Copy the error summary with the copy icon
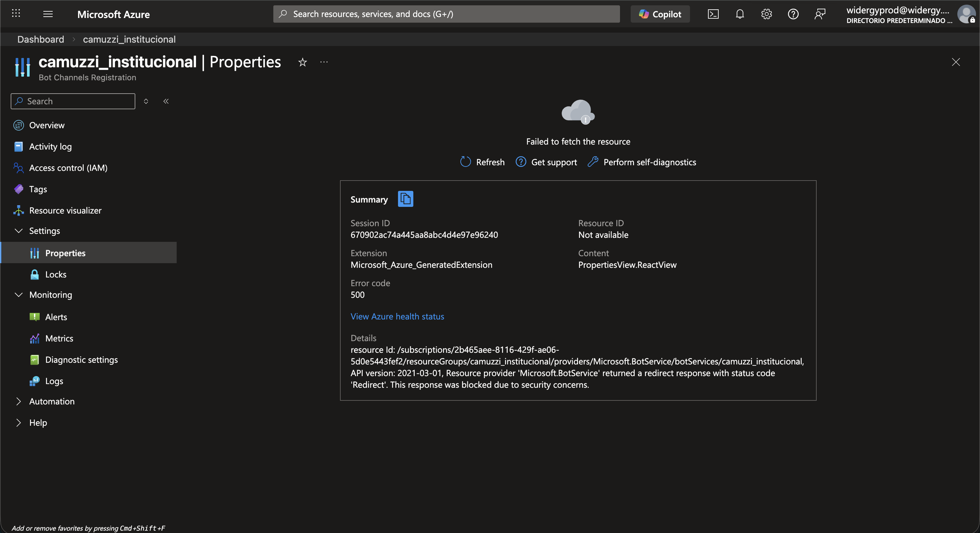980x533 pixels. [405, 199]
